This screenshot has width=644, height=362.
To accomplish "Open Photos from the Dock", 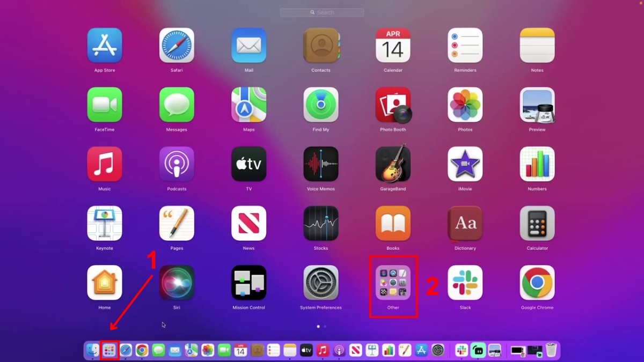I will 208,350.
